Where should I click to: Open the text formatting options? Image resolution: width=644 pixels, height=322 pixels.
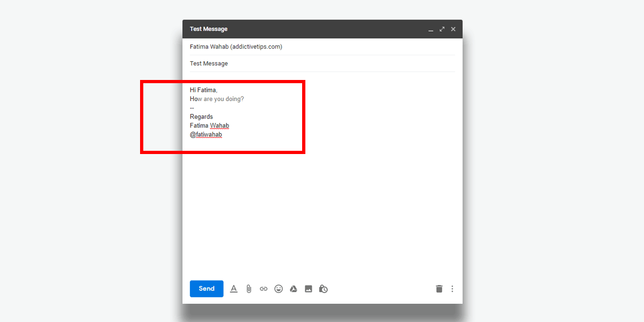[x=233, y=289]
